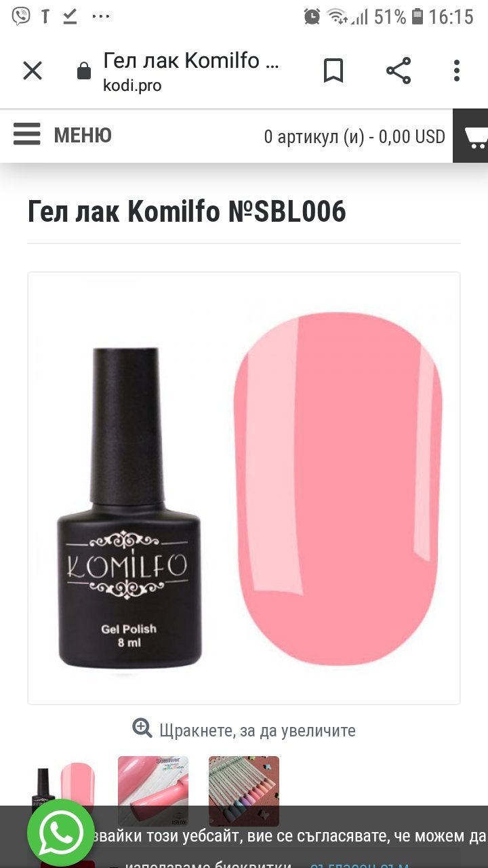Open the three-dot overflow menu

[x=457, y=71]
